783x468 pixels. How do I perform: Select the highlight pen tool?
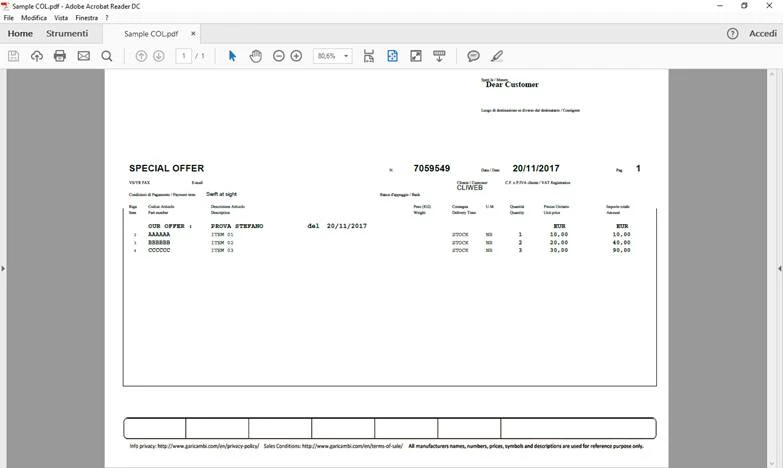[497, 56]
